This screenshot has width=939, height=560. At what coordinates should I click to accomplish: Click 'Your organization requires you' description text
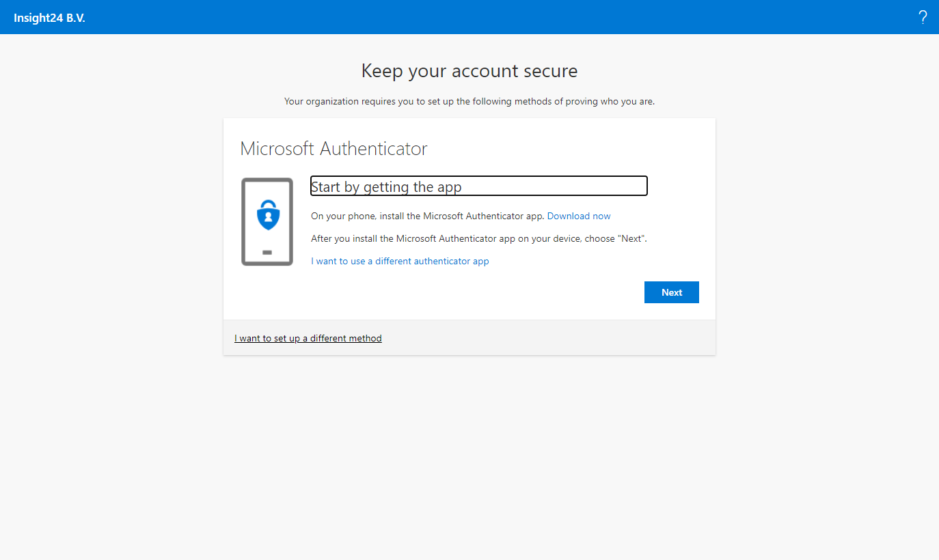(x=469, y=101)
